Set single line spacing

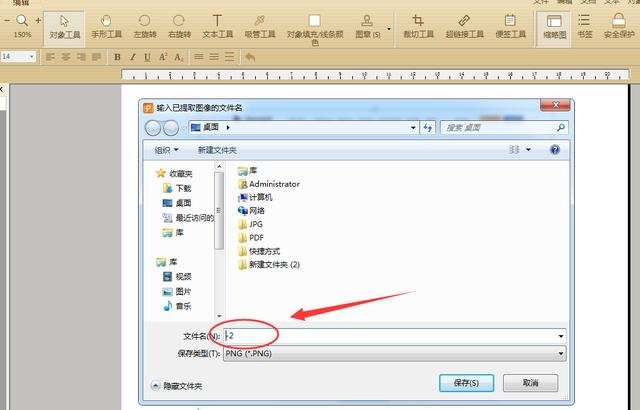199,57
